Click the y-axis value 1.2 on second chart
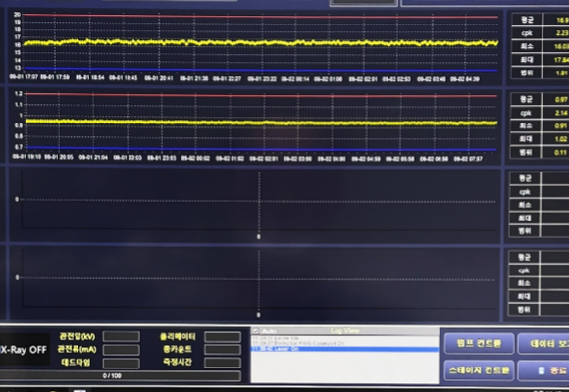569x392 pixels. click(x=18, y=93)
